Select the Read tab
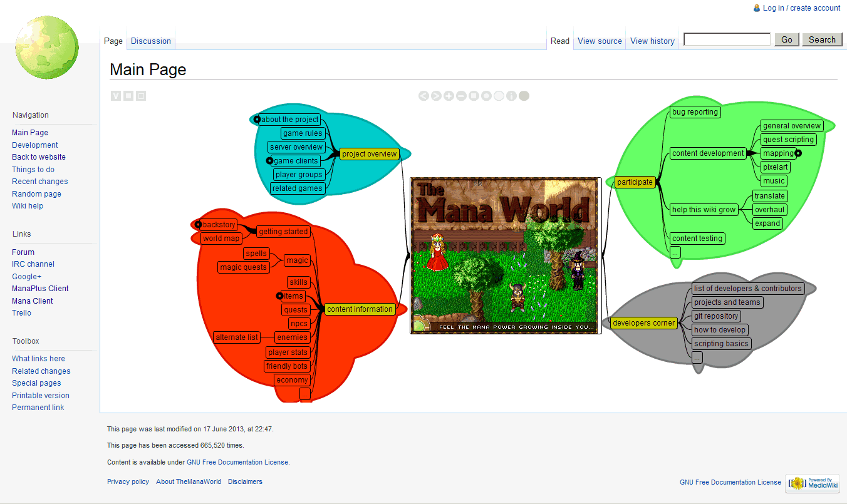 click(560, 41)
